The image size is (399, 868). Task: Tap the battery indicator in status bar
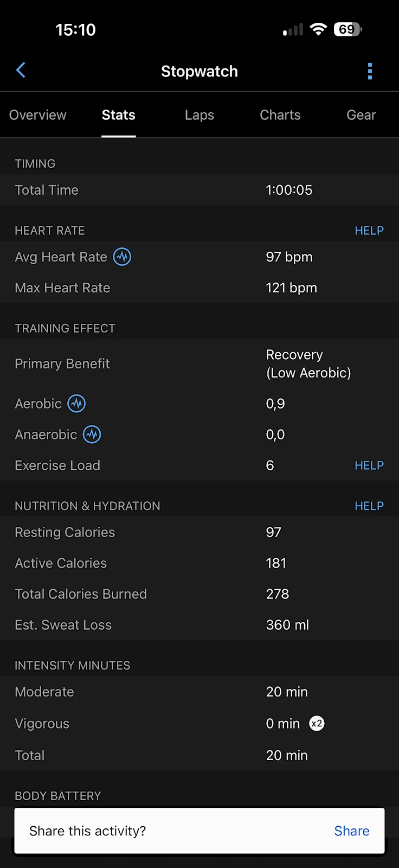[348, 29]
